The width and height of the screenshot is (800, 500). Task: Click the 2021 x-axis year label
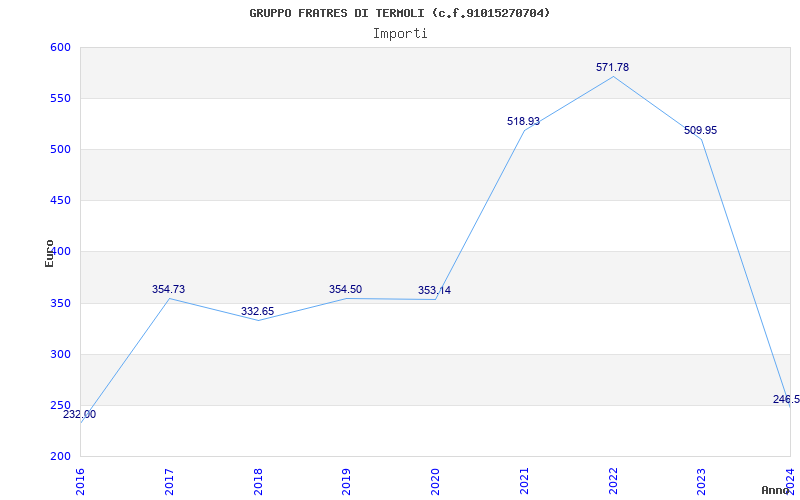pos(524,481)
